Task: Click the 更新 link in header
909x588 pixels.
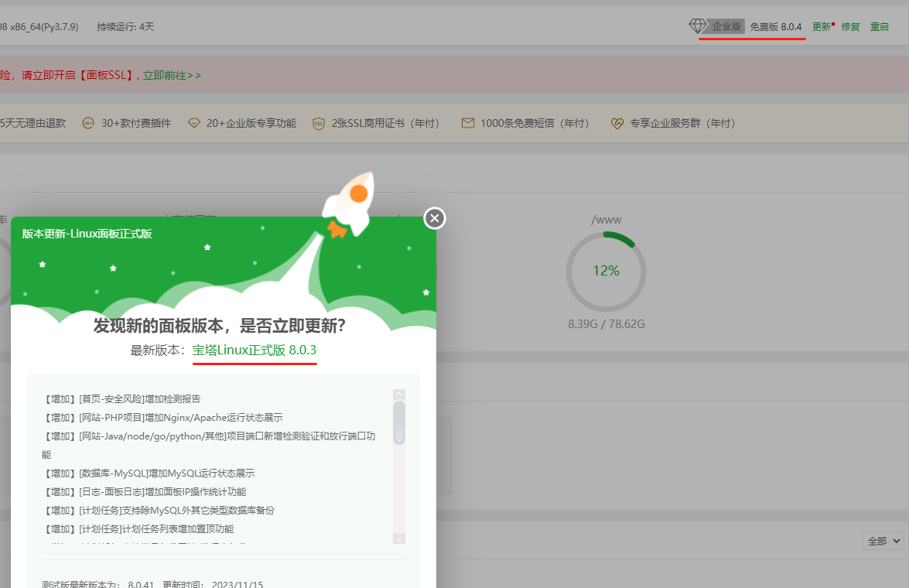Action: [x=822, y=26]
